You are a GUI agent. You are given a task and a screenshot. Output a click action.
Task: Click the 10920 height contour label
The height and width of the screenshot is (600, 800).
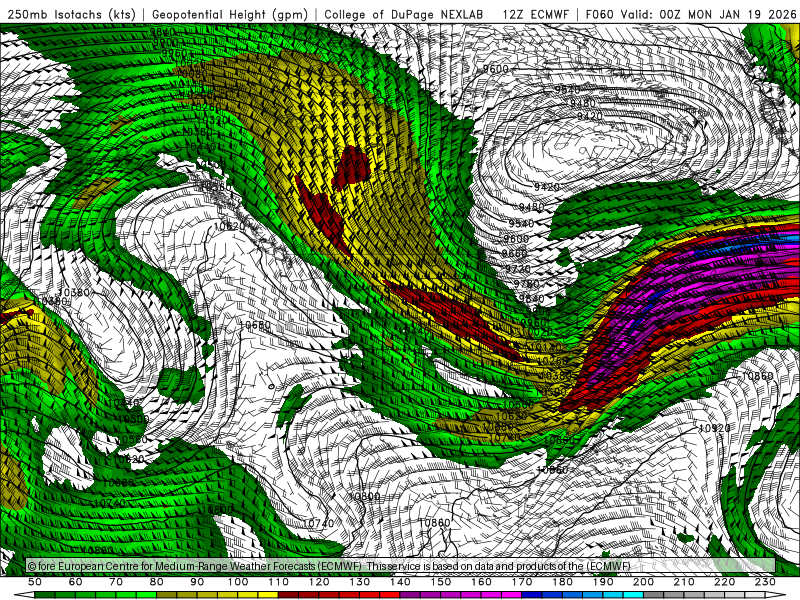[x=714, y=428]
